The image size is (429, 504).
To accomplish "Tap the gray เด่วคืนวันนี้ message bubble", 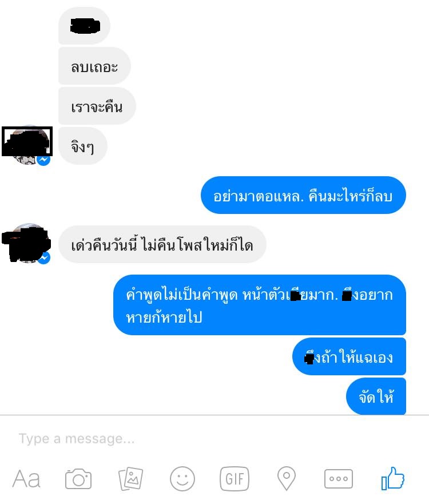I will pos(162,245).
